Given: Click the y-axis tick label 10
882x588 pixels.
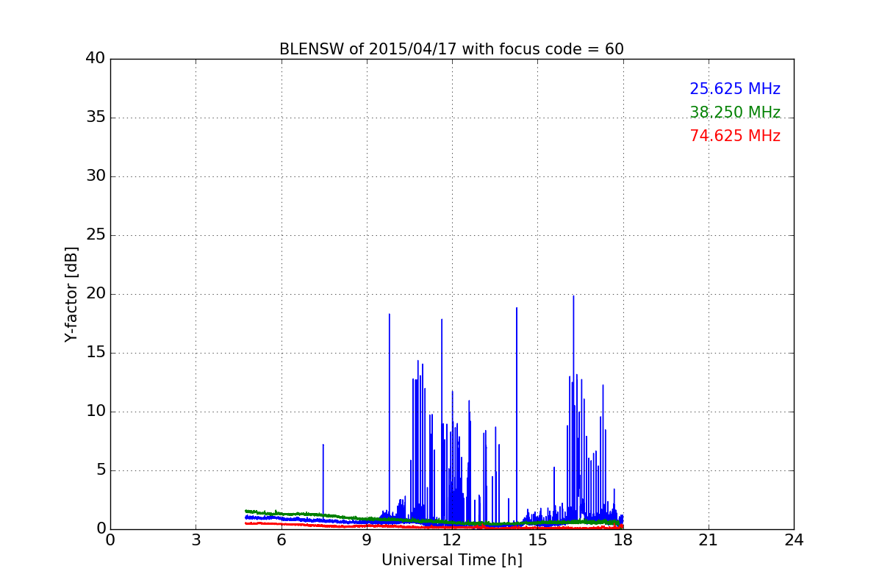Looking at the screenshot, I should coord(96,412).
